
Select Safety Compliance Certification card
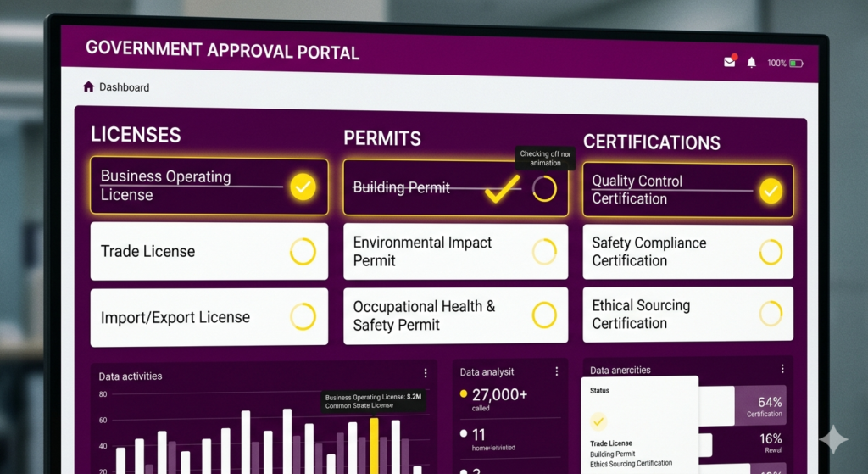[x=687, y=252]
